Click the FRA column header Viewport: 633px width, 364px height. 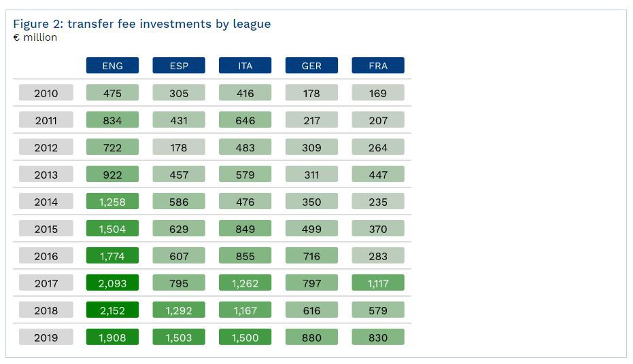point(378,65)
